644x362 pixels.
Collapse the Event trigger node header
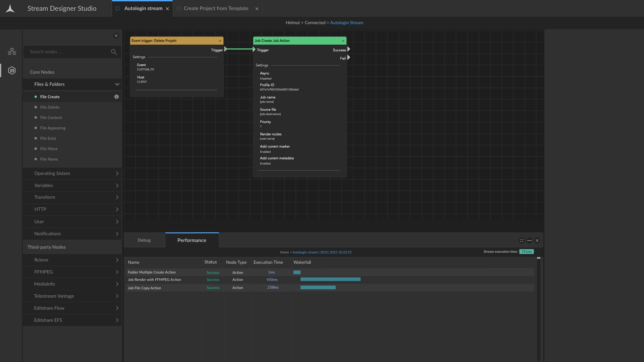point(220,41)
